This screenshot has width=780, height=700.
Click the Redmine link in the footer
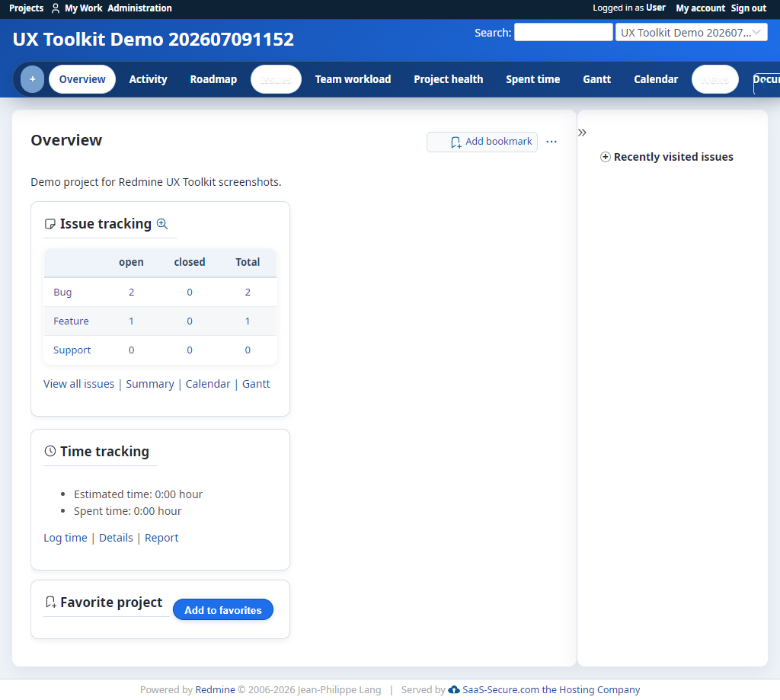click(215, 690)
